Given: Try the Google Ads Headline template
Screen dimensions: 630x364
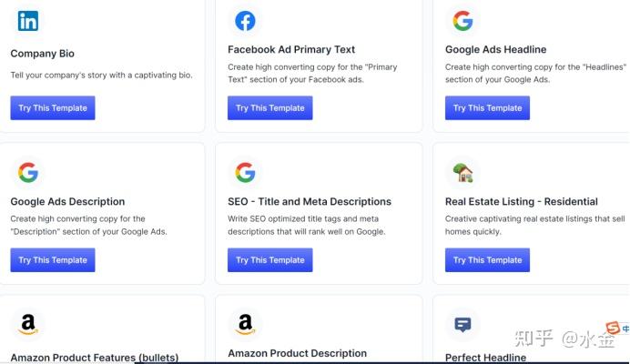Looking at the screenshot, I should pyautogui.click(x=487, y=108).
